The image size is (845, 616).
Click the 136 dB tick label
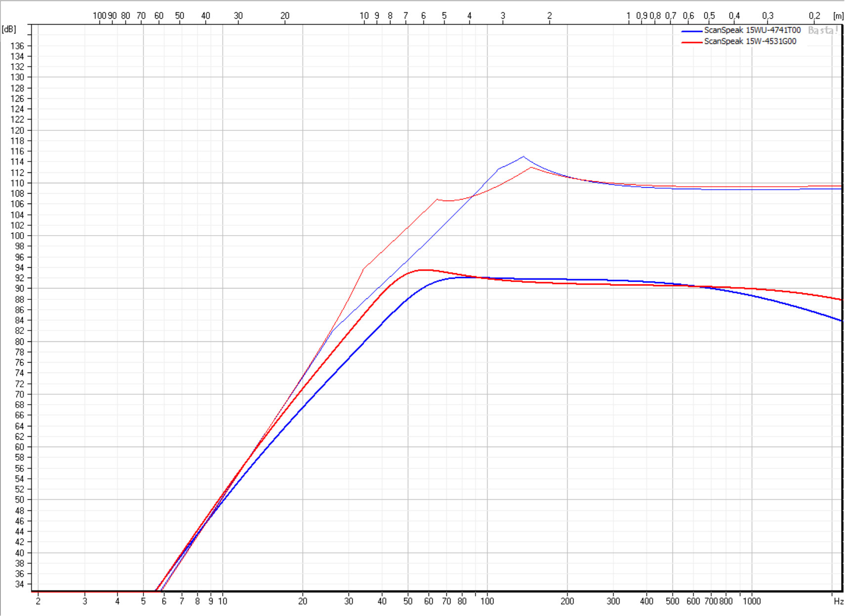tap(17, 46)
